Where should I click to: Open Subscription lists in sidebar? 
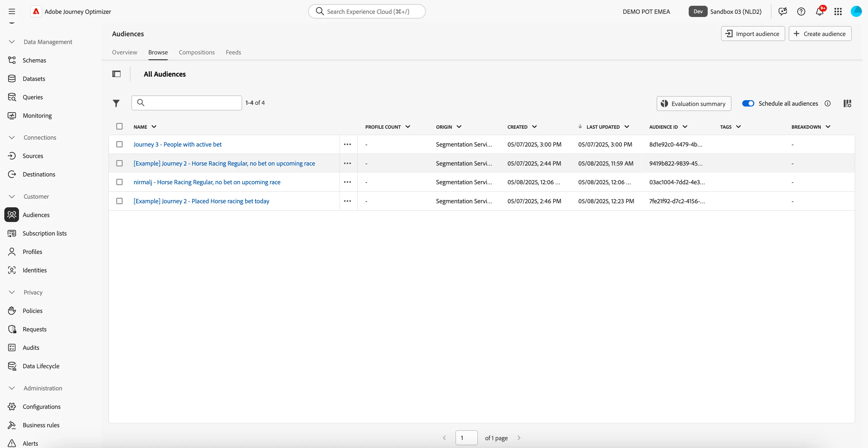point(45,233)
